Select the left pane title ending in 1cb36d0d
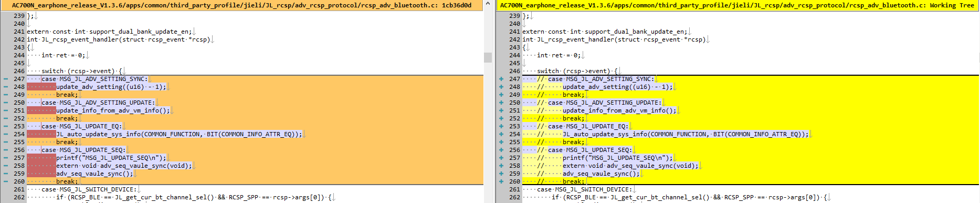 [x=241, y=5]
